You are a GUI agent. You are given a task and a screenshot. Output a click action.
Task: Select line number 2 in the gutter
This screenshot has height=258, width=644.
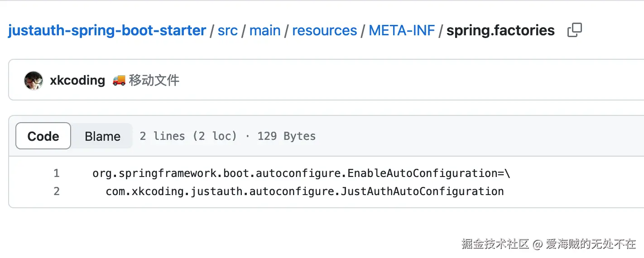point(57,191)
